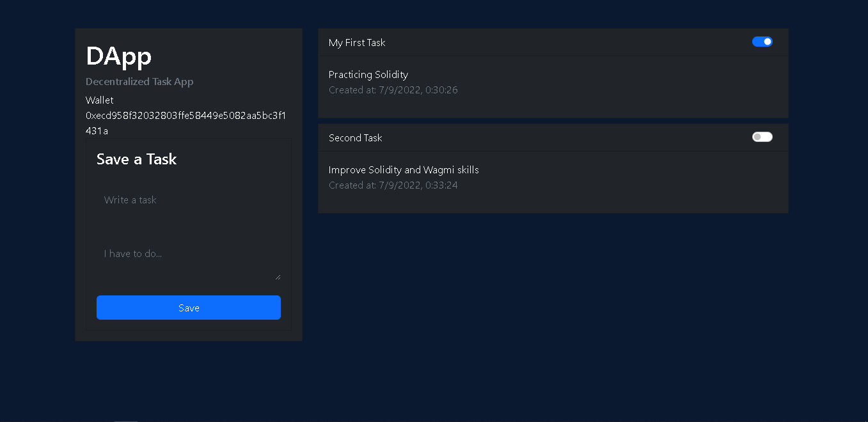Grab the textarea resize handle corner
The image size is (868, 422).
(x=278, y=277)
